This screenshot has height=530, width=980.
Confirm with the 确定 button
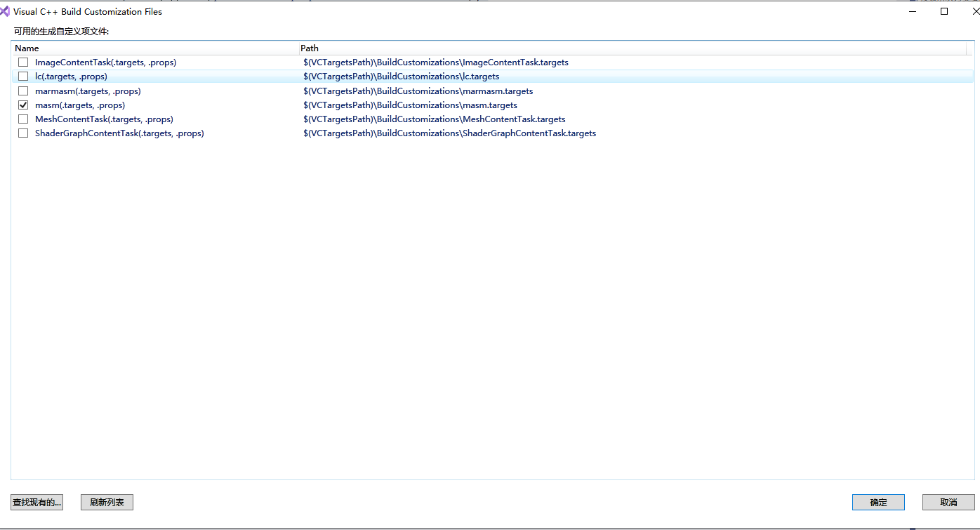click(x=878, y=503)
